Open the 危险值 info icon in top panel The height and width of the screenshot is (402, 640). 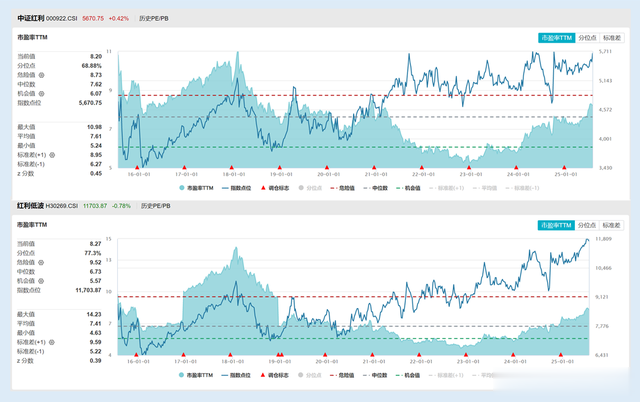pyautogui.click(x=41, y=75)
